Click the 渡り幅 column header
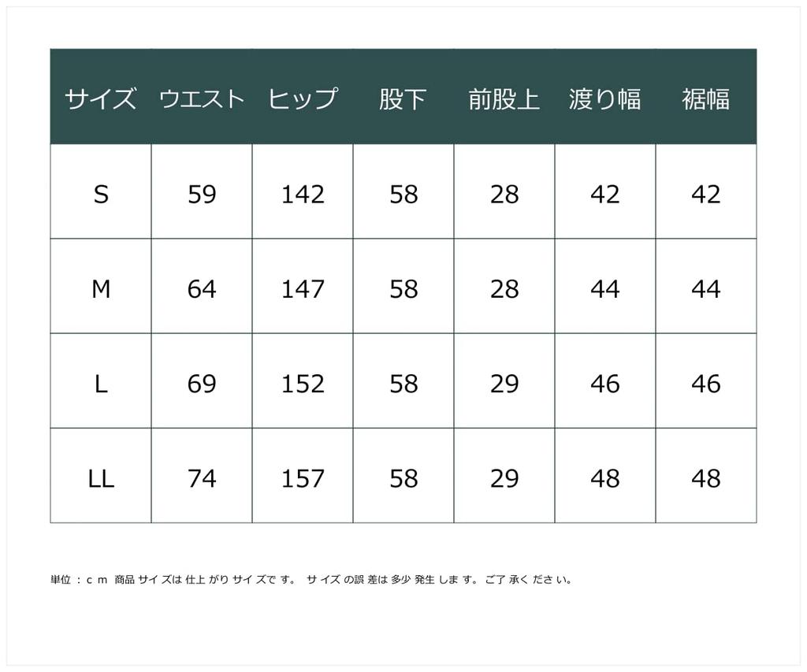This screenshot has height=672, width=807. (x=604, y=98)
